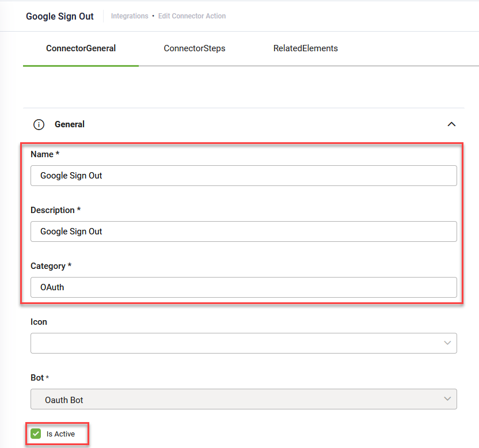Open the Icon dropdown arrow
The height and width of the screenshot is (448, 479).
pos(447,343)
